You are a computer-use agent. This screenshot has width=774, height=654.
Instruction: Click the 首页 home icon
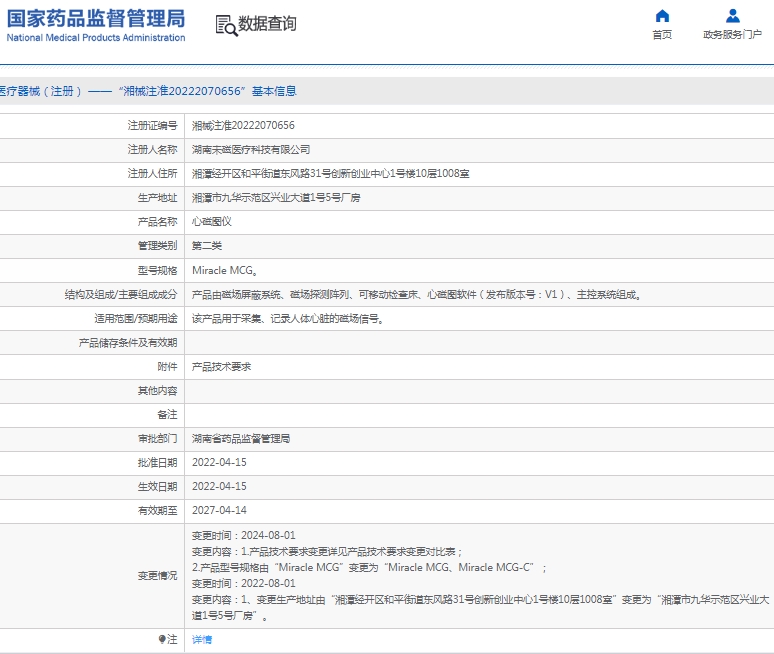pos(662,16)
